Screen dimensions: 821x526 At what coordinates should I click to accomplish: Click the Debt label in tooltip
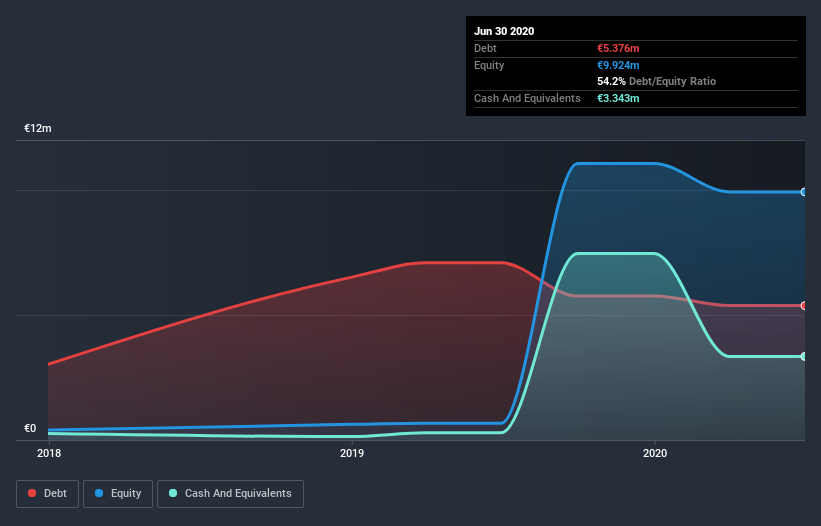tap(485, 48)
